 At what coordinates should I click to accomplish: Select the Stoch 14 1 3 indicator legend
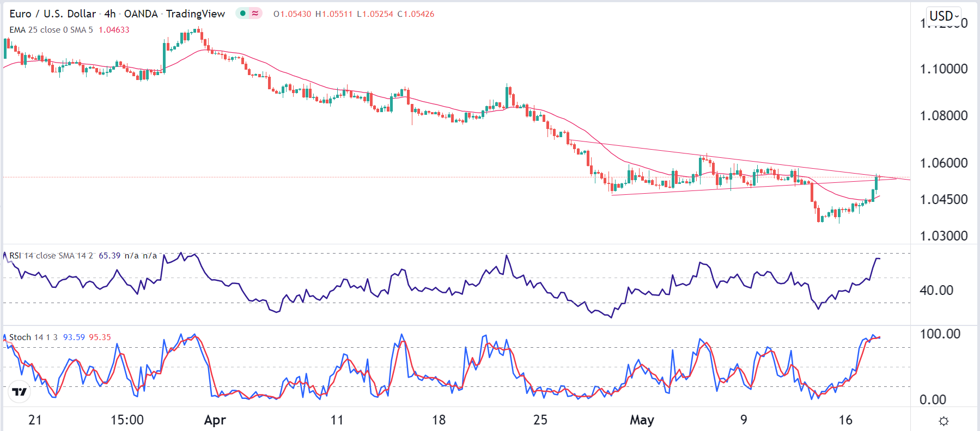[33, 337]
